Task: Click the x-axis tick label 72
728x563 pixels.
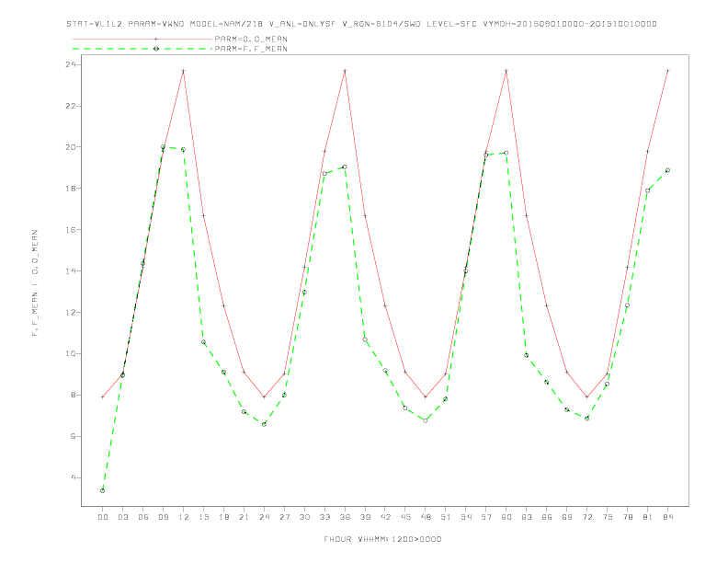Action: (x=586, y=517)
